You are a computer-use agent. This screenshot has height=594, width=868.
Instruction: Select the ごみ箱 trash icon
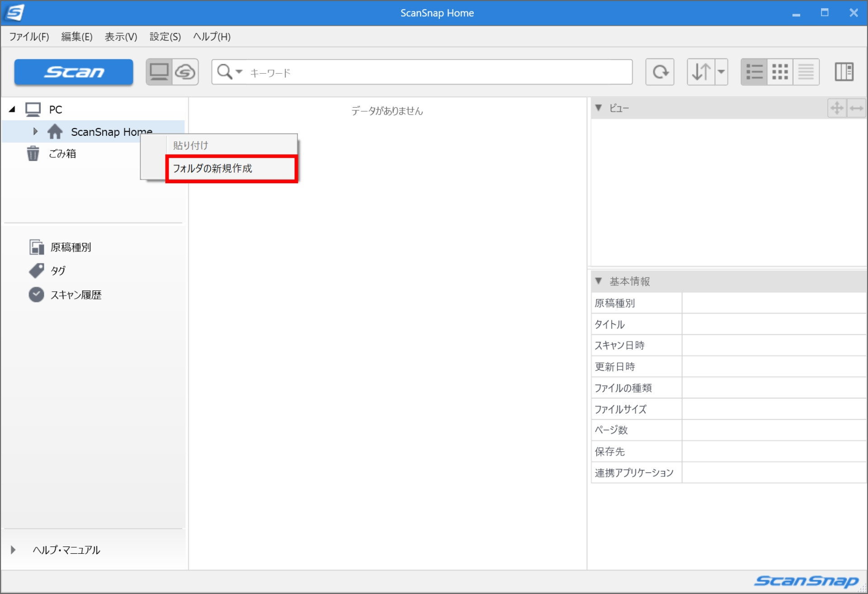pyautogui.click(x=33, y=153)
